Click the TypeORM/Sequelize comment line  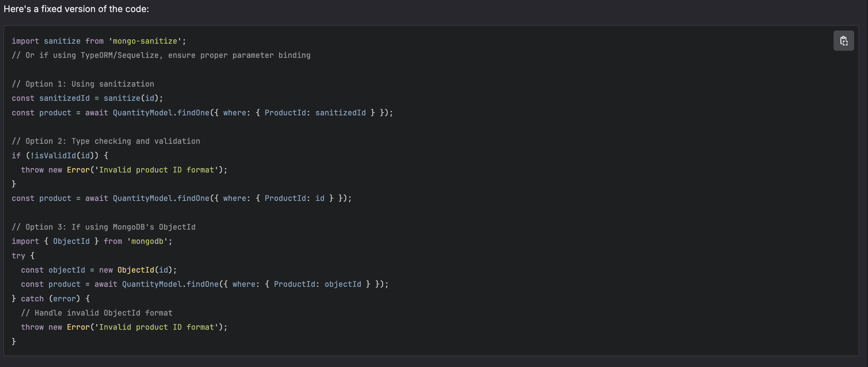pos(161,55)
